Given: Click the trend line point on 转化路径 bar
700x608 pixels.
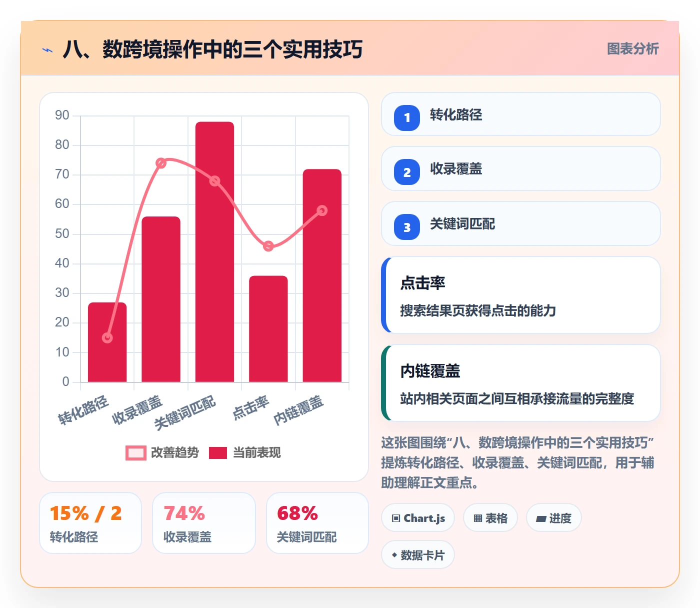Looking at the screenshot, I should point(107,338).
